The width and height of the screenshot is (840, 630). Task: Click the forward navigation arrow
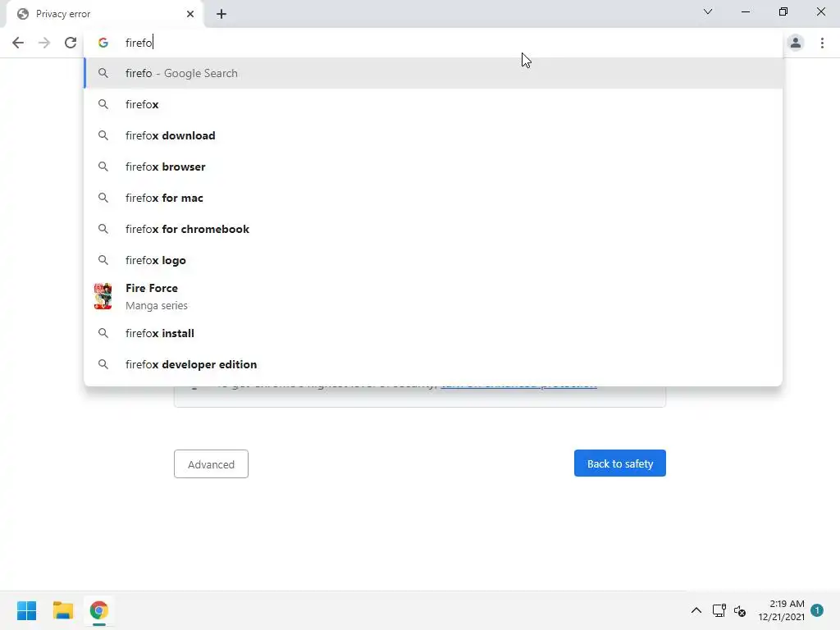(44, 43)
